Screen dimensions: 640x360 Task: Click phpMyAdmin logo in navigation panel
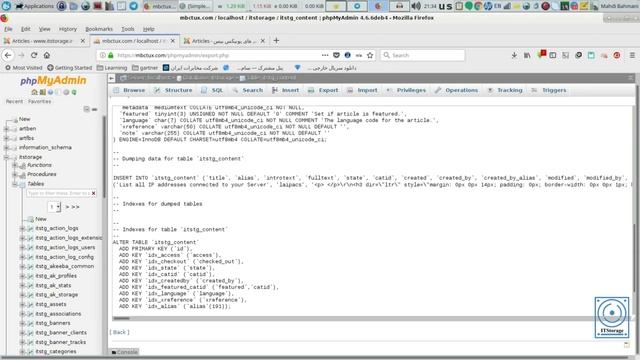click(x=53, y=80)
